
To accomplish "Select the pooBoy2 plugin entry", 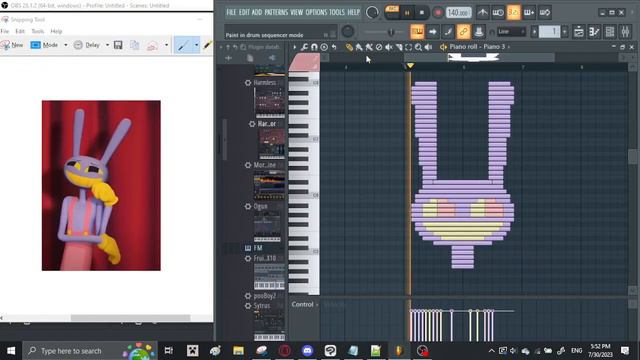I will (265, 296).
